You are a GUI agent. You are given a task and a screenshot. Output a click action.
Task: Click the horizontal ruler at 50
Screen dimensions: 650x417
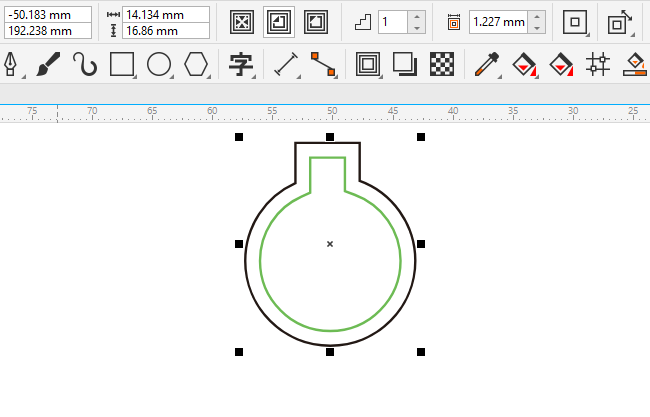pyautogui.click(x=332, y=111)
